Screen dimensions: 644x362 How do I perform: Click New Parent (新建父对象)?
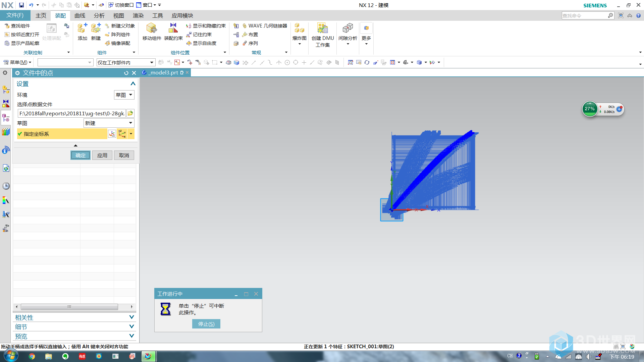(x=120, y=26)
